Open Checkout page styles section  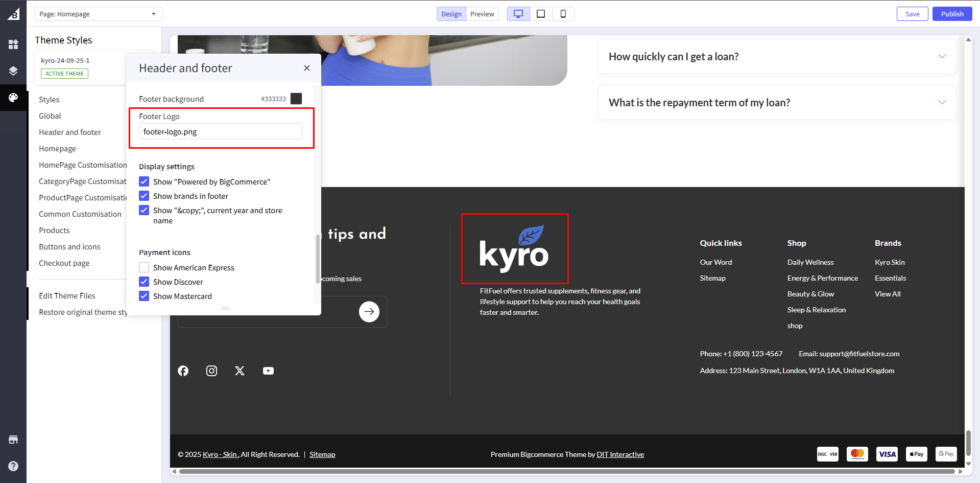pos(64,263)
